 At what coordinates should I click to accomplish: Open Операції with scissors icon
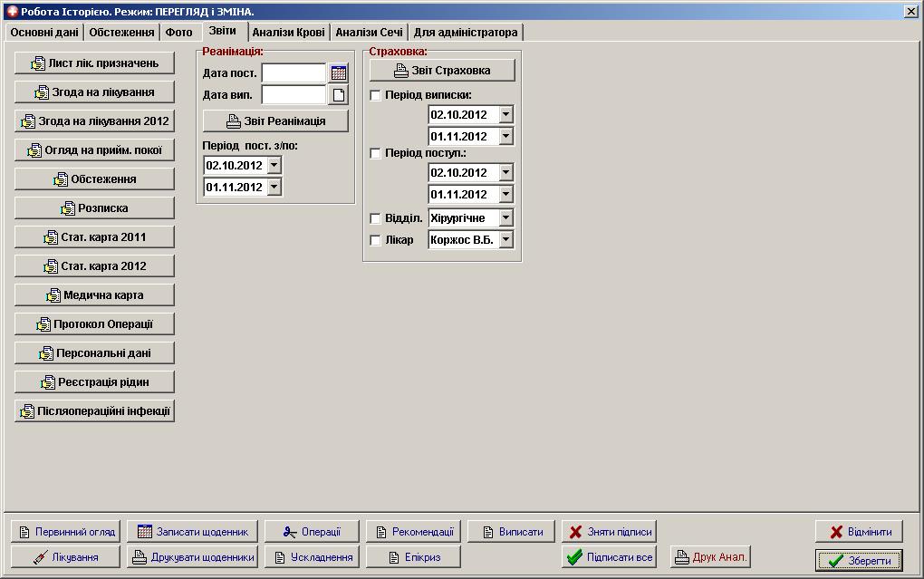(312, 532)
